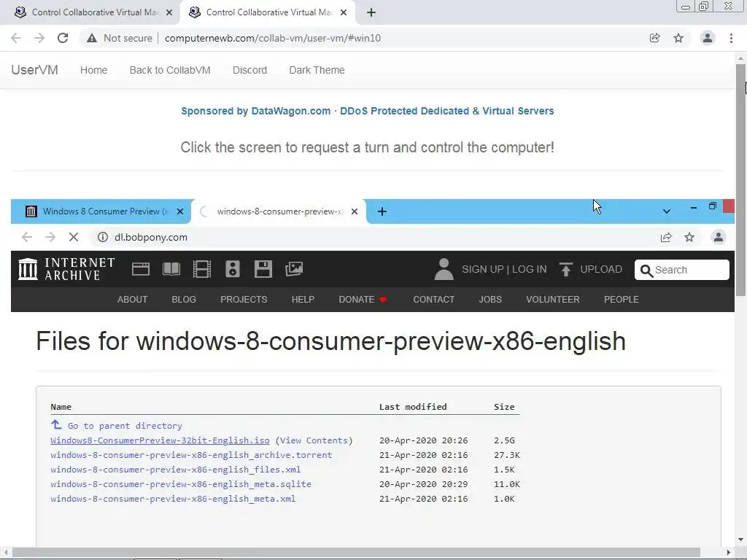The image size is (747, 560).
Task: Open PROJECTS in Archive navigation
Action: [244, 300]
